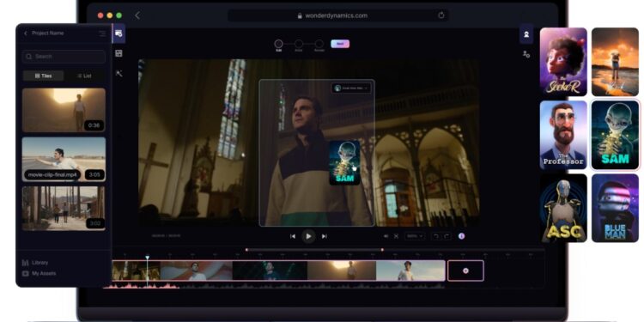Skip to next clip
Viewport: 644px width, 322px height.
pos(324,236)
